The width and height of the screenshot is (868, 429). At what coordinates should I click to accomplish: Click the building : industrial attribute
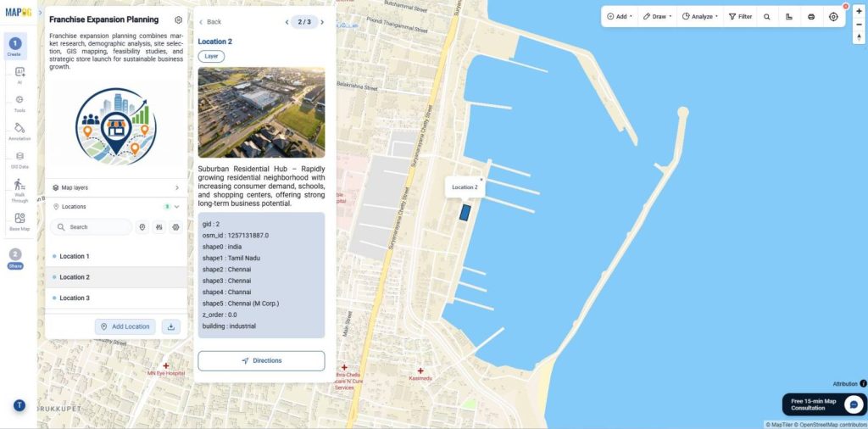229,326
